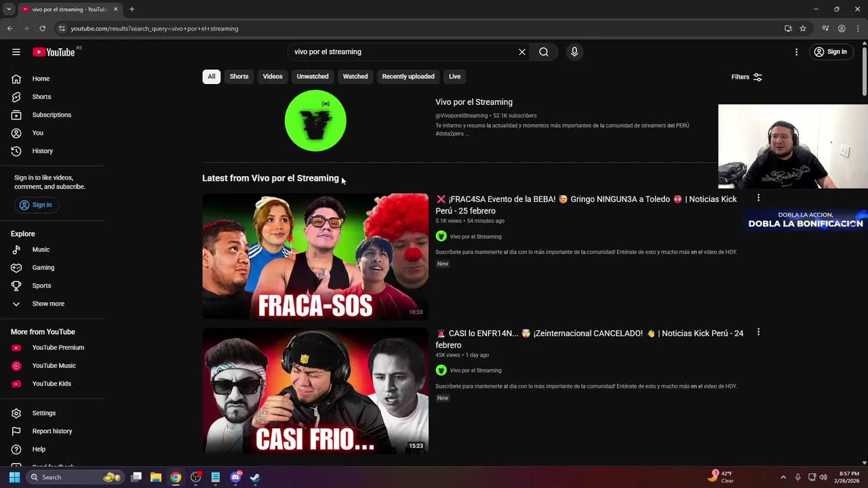Go to Subscriptions in the sidebar
This screenshot has width=868, height=488.
click(52, 115)
